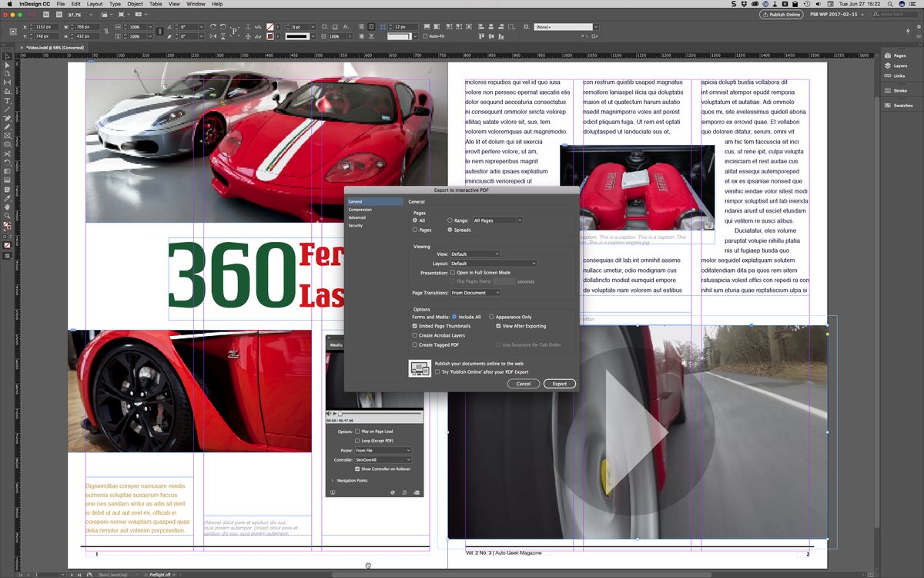Enable Create Acrobat Layers checkbox
The height and width of the screenshot is (578, 924).
pyautogui.click(x=415, y=335)
